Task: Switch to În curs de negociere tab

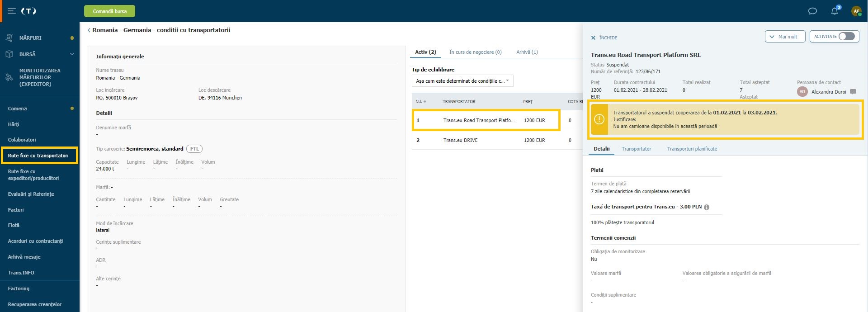Action: [x=475, y=52]
